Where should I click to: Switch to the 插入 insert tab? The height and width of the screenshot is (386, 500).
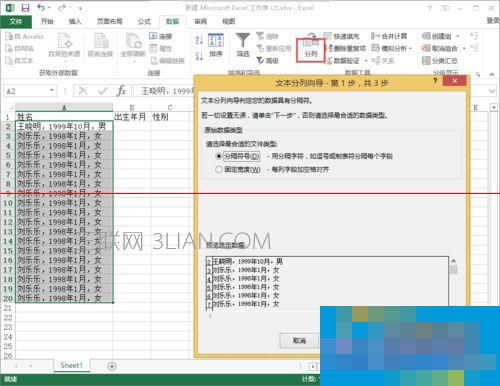point(75,22)
